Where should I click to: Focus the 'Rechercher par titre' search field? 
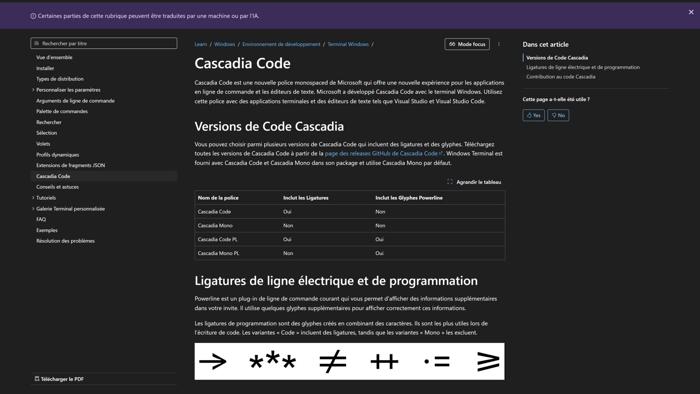click(x=104, y=43)
